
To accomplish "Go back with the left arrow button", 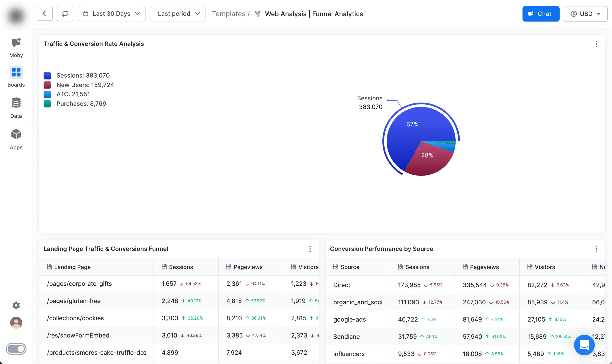I will [44, 14].
